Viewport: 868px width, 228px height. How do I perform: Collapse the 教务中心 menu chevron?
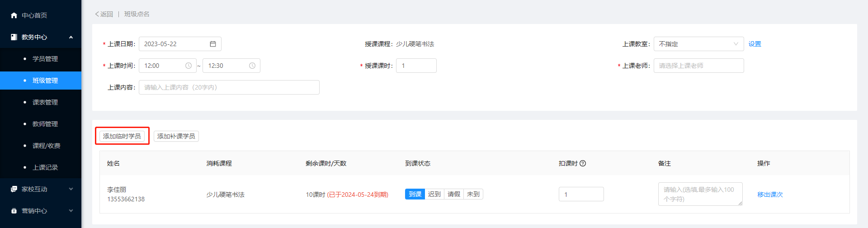click(x=71, y=37)
